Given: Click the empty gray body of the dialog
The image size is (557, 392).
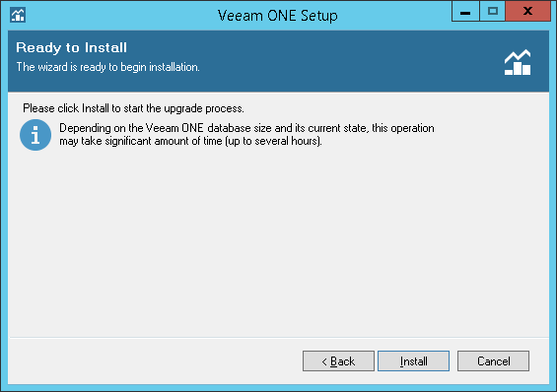Looking at the screenshot, I should [278, 241].
